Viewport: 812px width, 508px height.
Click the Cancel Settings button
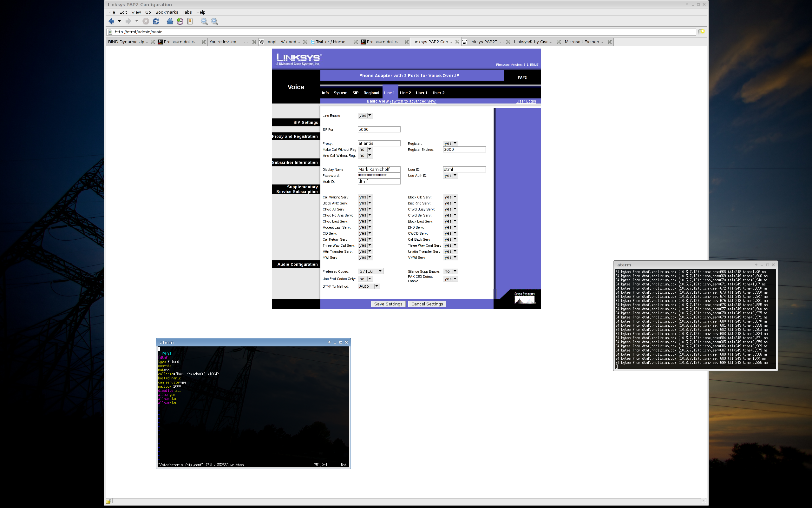tap(427, 304)
